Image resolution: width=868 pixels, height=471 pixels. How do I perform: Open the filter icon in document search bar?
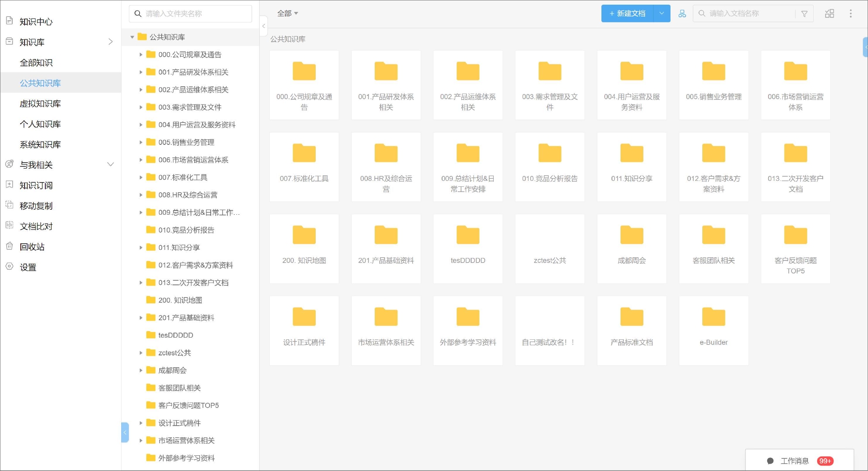[x=804, y=13]
